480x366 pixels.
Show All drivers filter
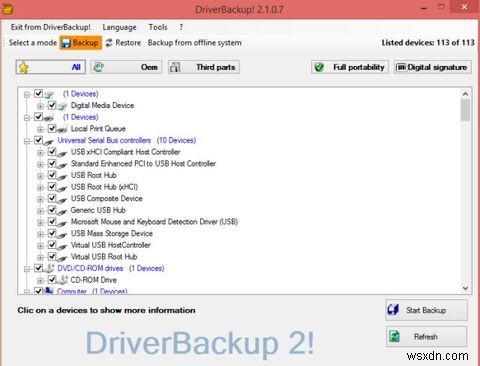coord(51,67)
